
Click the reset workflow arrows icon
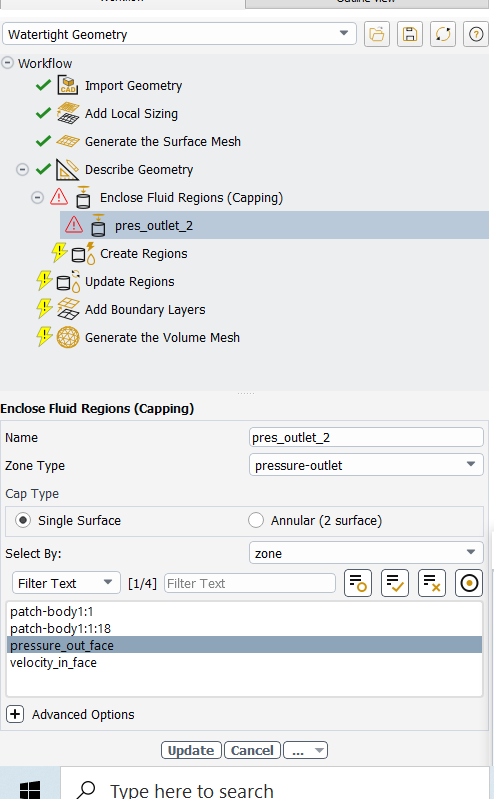tap(443, 35)
